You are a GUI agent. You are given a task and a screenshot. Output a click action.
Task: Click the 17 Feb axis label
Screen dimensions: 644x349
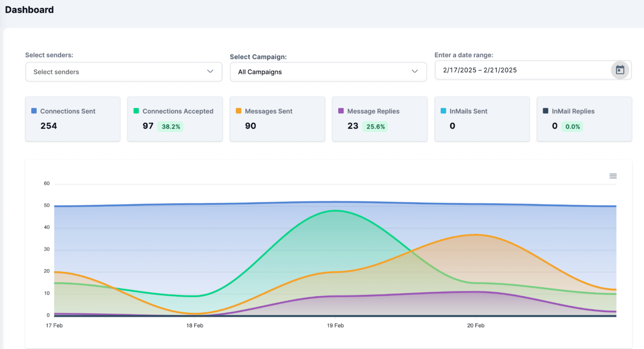tap(54, 325)
